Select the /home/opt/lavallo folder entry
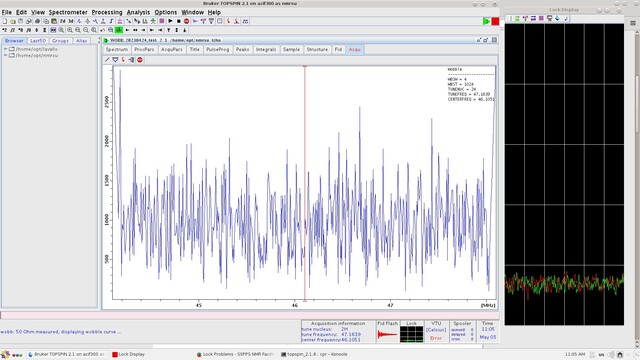Image resolution: width=640 pixels, height=360 pixels. click(37, 49)
